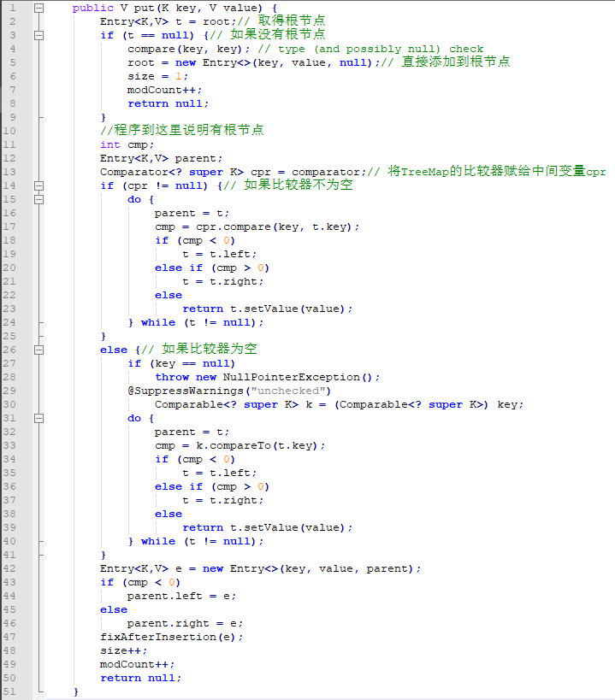Viewport: 615px width, 700px height.
Task: Click 'modCount++;' on line 7
Action: pyautogui.click(x=164, y=91)
